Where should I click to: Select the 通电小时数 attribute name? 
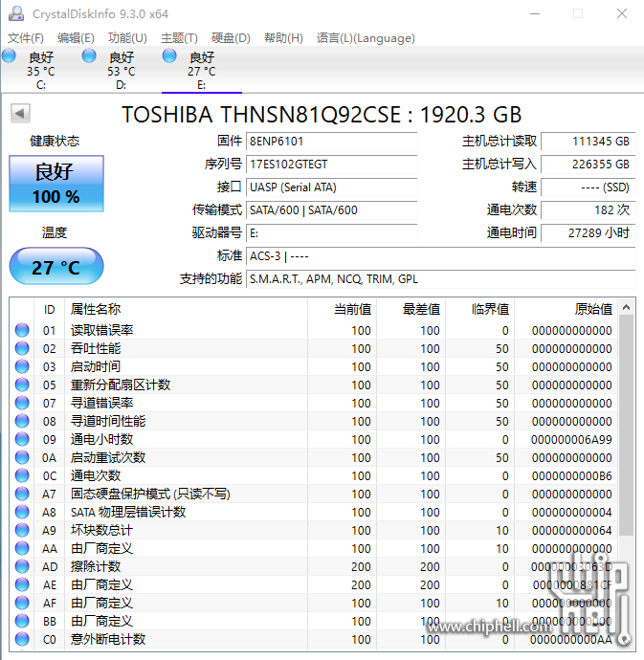click(102, 439)
